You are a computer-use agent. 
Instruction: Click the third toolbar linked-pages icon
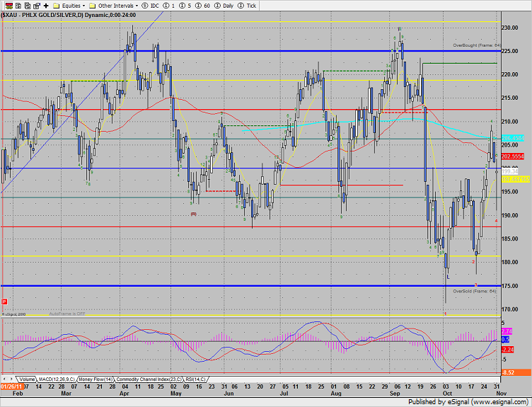click(x=28, y=6)
